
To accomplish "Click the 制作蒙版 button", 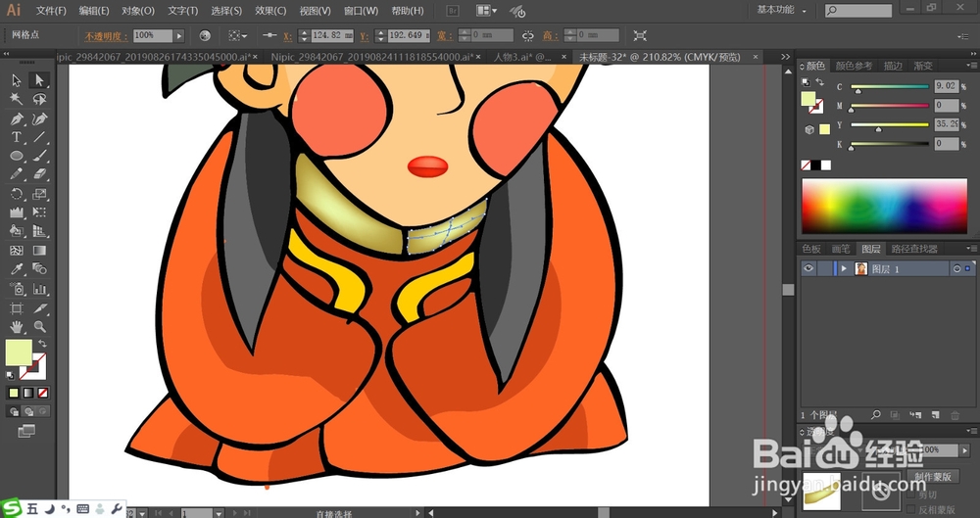I will (x=933, y=476).
